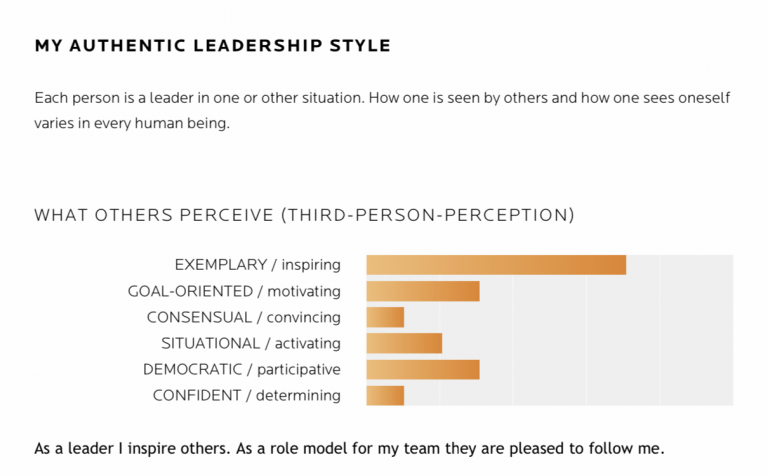Click the orange Situational bar
768x476 pixels.
click(x=404, y=343)
